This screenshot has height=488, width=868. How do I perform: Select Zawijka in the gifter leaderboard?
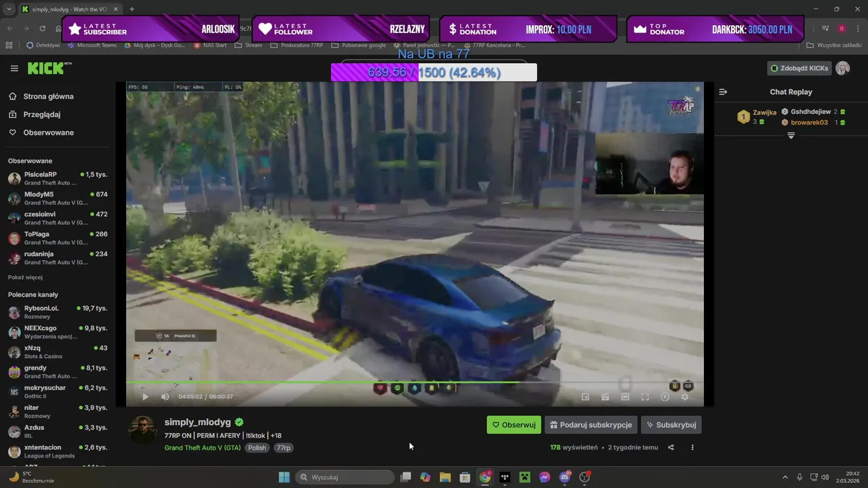click(764, 113)
